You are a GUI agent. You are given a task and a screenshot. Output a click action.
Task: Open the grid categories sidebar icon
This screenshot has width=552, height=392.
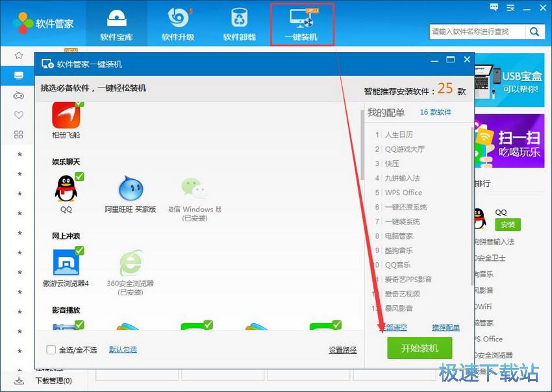tap(19, 134)
